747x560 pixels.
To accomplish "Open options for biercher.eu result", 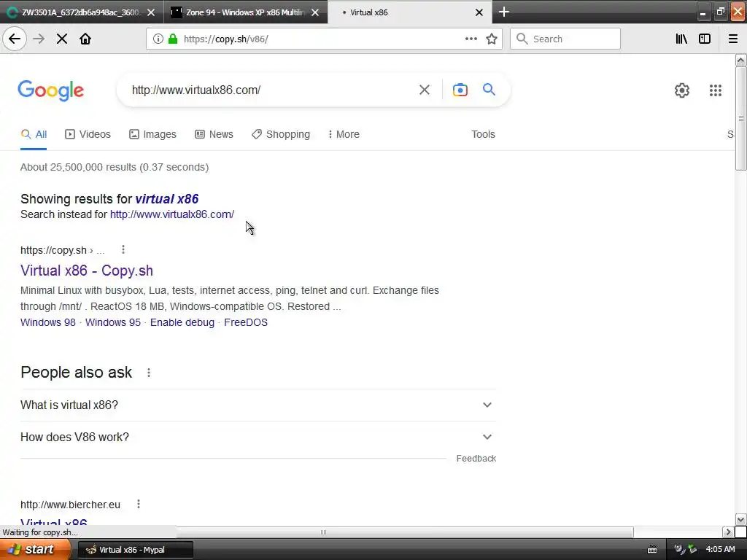I will (x=138, y=504).
